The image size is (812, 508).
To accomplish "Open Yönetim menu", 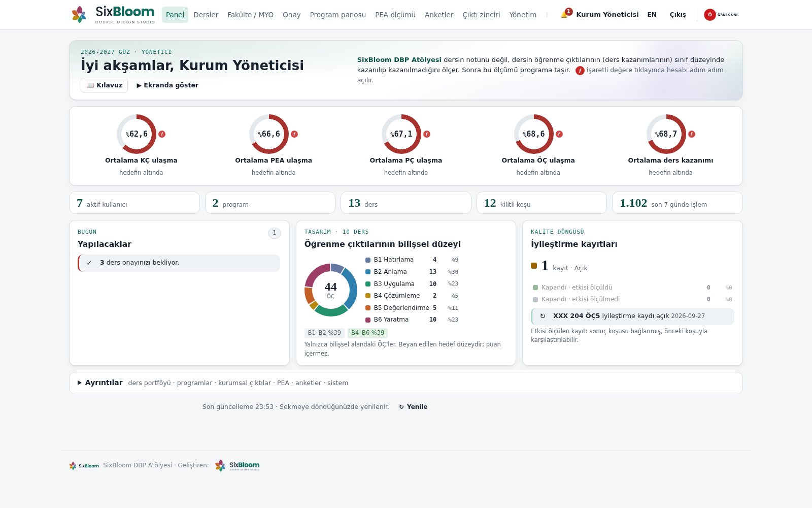I will pos(523,15).
